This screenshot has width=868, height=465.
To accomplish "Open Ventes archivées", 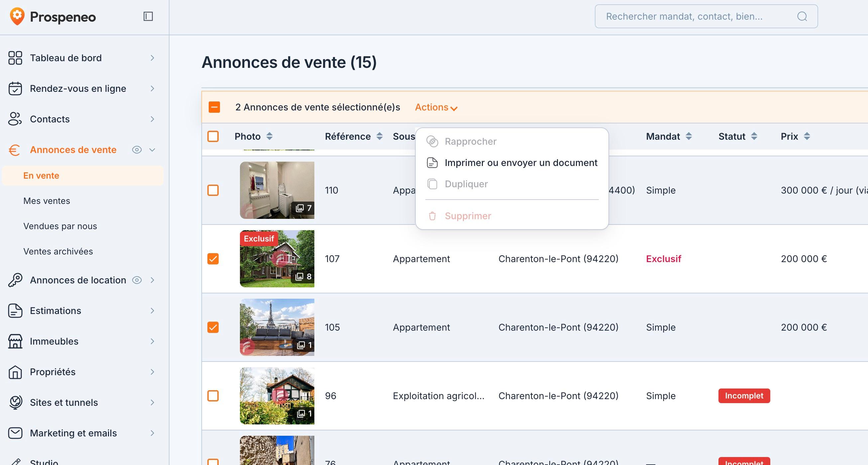I will click(x=58, y=251).
